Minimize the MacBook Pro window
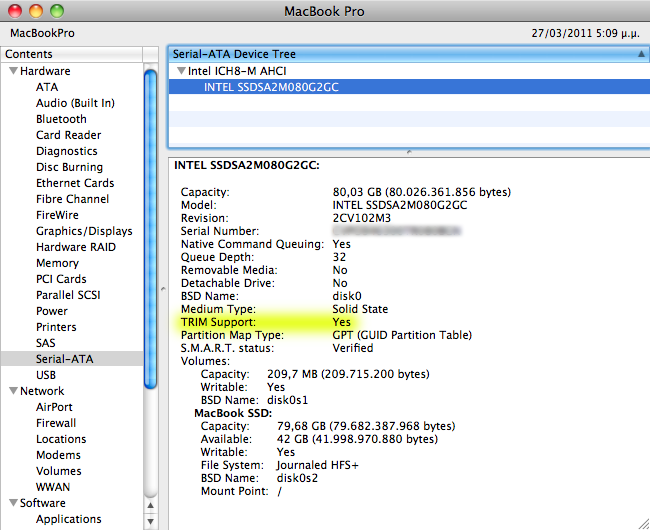 point(36,11)
